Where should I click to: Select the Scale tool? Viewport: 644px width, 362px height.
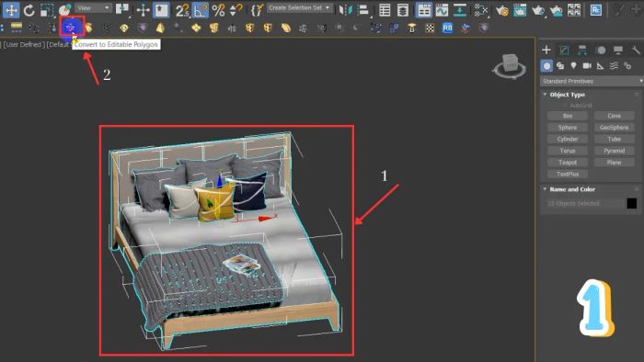[x=46, y=10]
